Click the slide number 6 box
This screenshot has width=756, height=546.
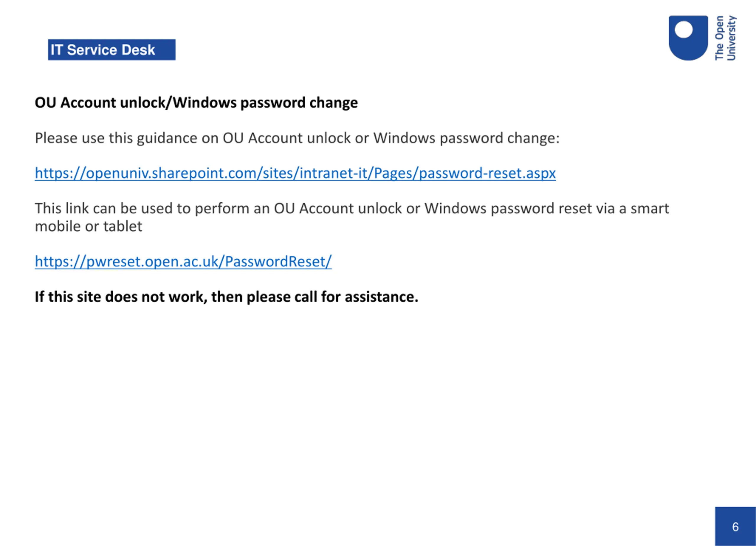coord(735,526)
